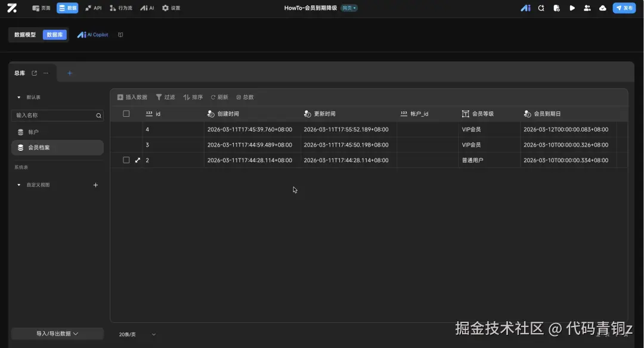Click the 创建时间 column header
Viewport: 644px width, 348px height.
[x=252, y=114]
